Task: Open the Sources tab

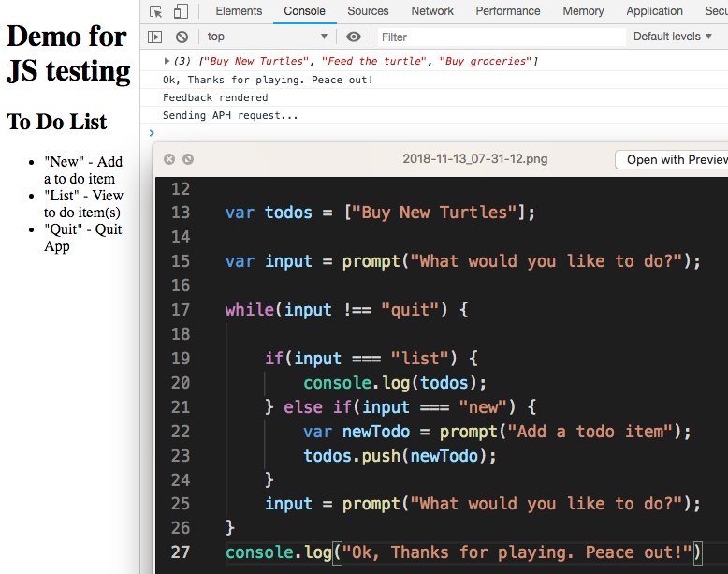Action: (x=368, y=11)
